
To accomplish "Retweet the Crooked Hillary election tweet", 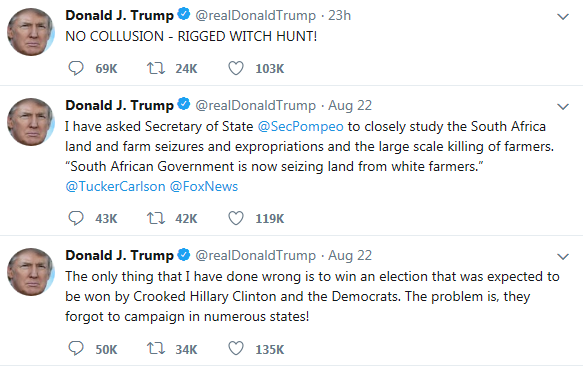I will 155,349.
